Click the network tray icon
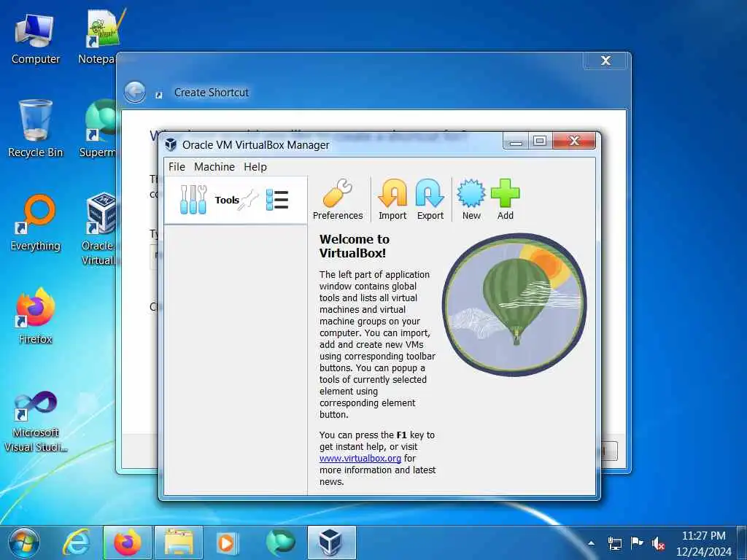The image size is (747, 560). click(614, 543)
